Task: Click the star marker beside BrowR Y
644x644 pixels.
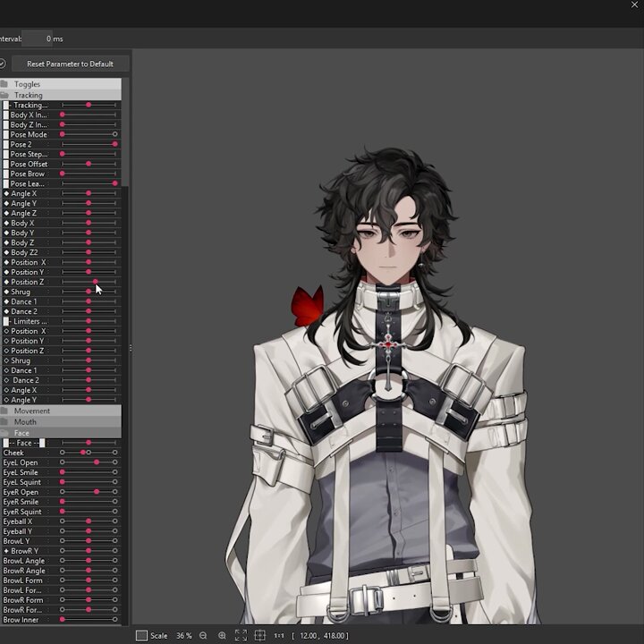Action: 6,551
